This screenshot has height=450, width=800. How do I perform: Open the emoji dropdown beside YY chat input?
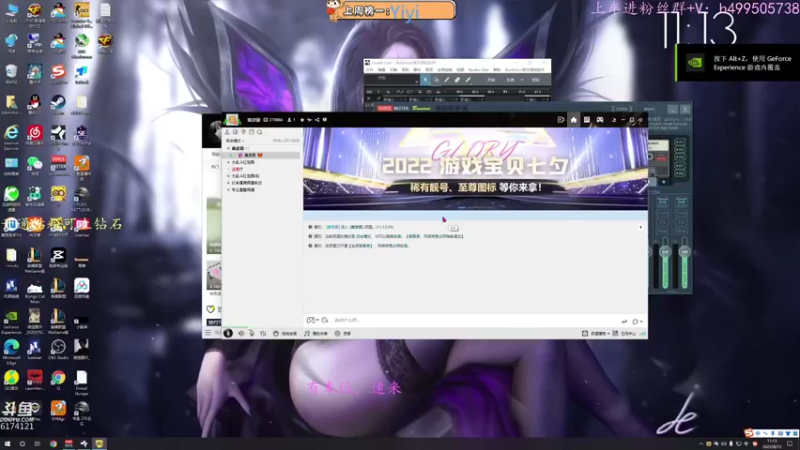pos(312,320)
